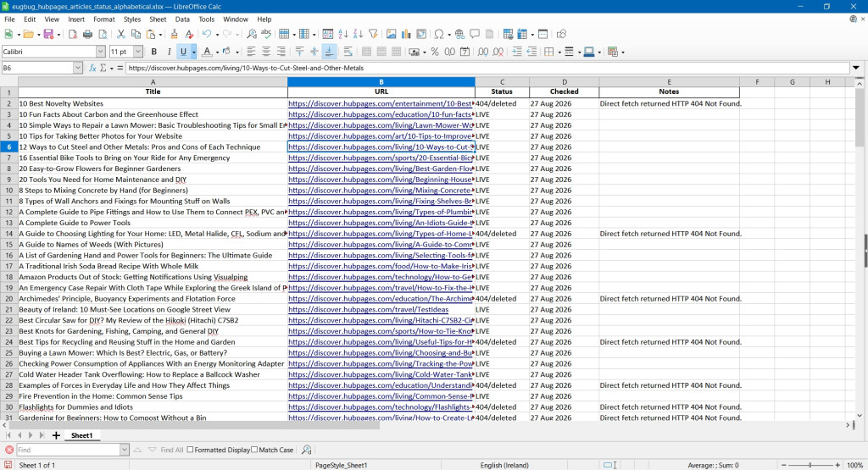Enable Match Case checkbox
The image size is (868, 470).
[x=254, y=450]
